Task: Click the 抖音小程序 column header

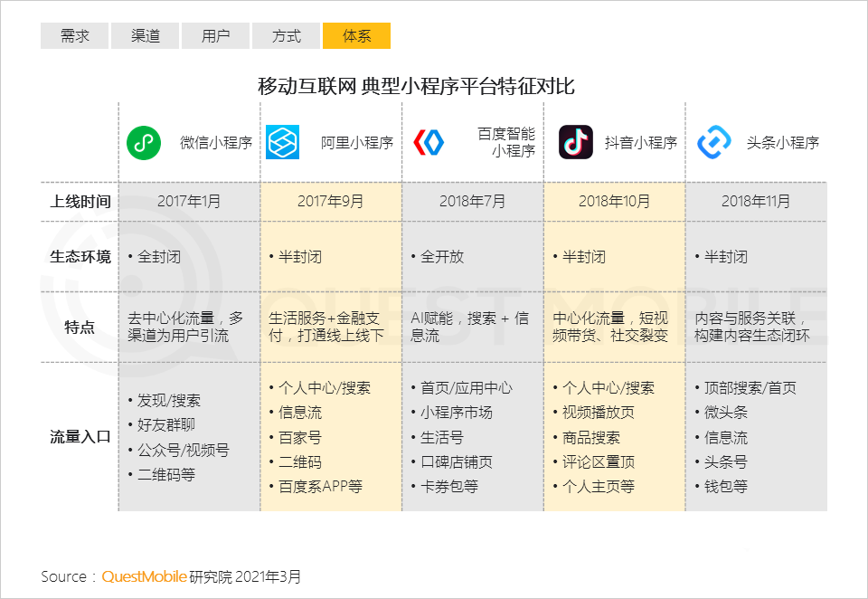Action: [x=641, y=143]
